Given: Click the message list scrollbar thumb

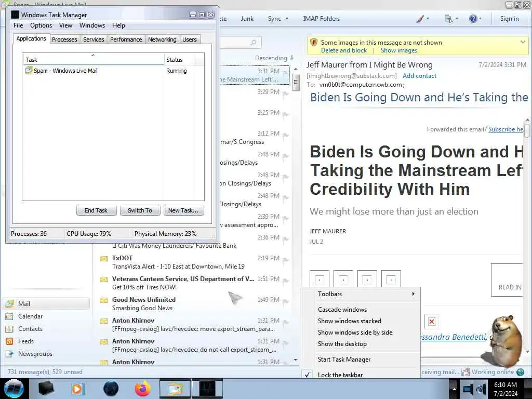Looking at the screenshot, I should (296, 82).
